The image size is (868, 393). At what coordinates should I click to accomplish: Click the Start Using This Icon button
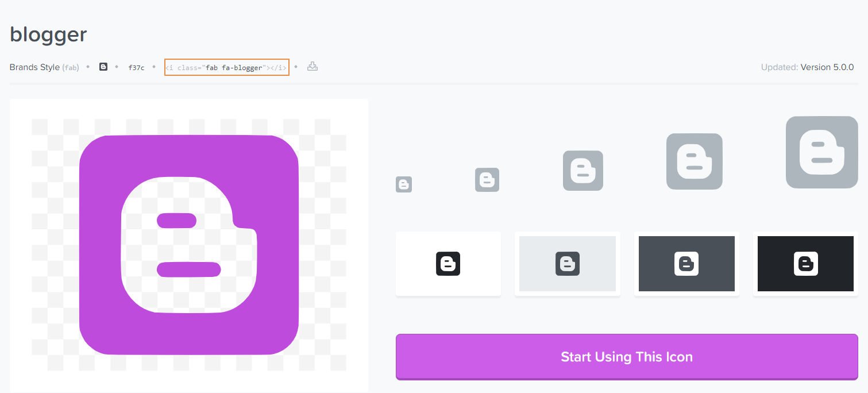tap(627, 357)
